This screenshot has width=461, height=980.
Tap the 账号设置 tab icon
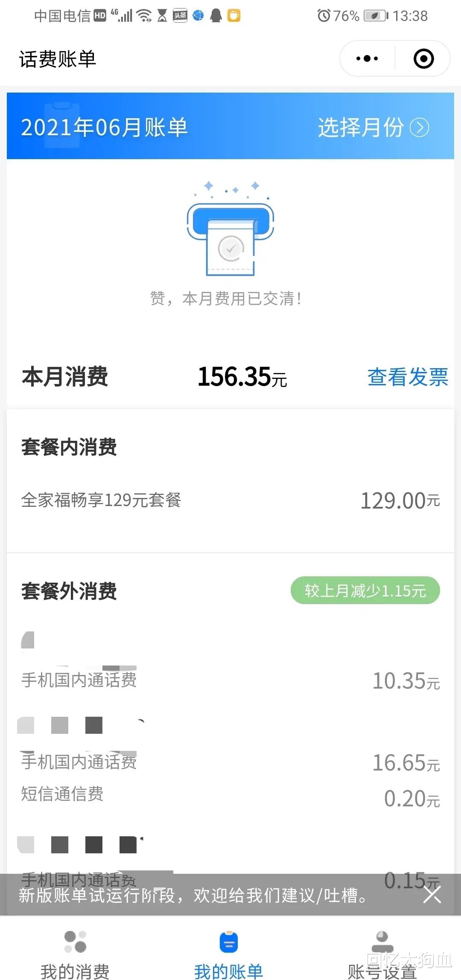click(382, 942)
